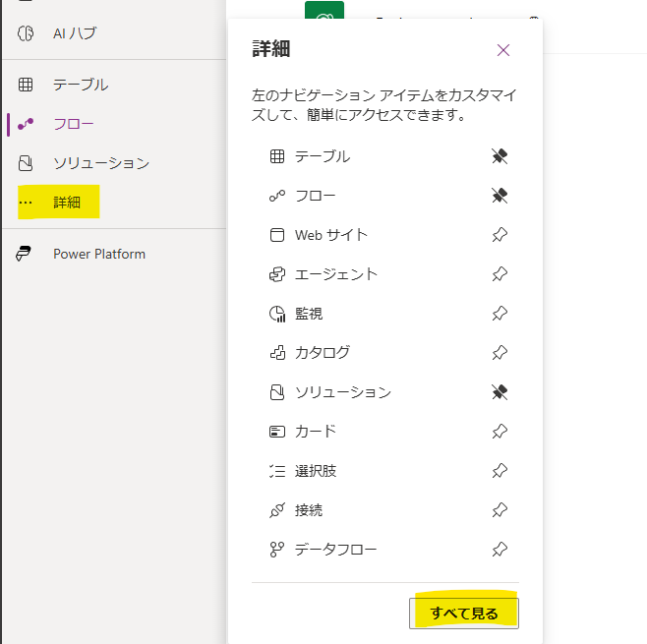Pin 接続 to navigation
The width and height of the screenshot is (647, 644).
500,510
